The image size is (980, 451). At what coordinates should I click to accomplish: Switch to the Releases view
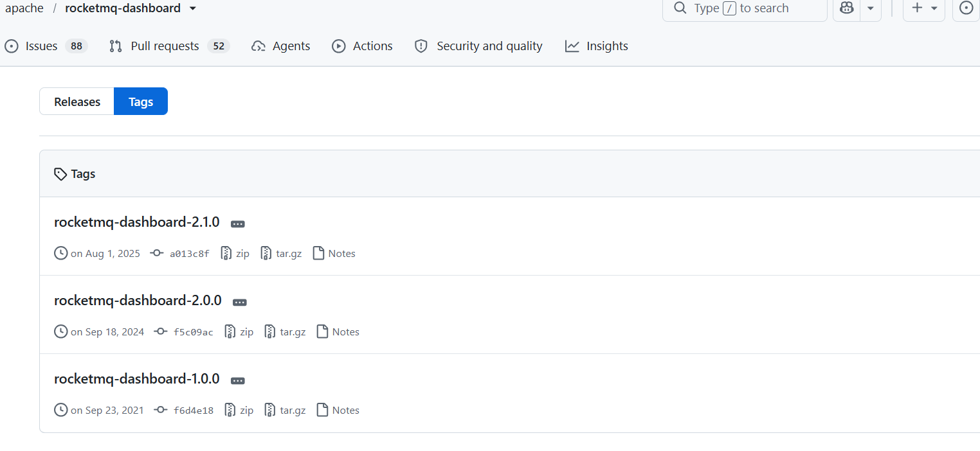tap(77, 102)
